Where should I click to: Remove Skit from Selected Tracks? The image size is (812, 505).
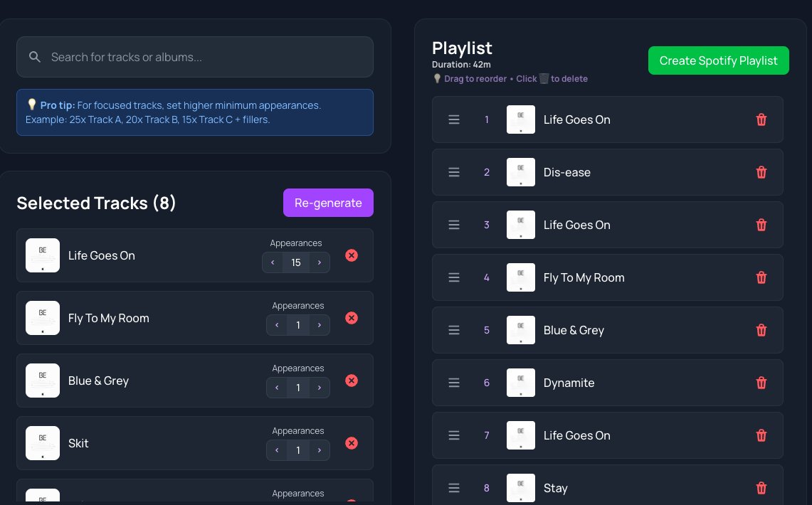point(351,443)
